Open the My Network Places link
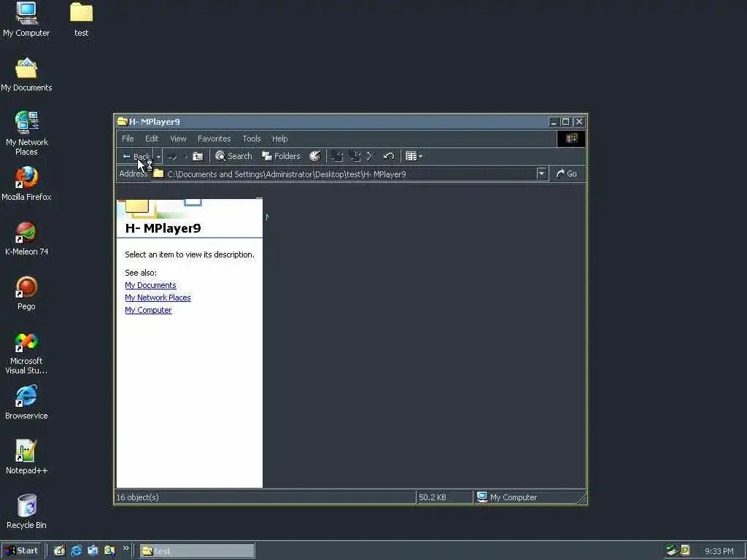The width and height of the screenshot is (747, 560). click(158, 297)
